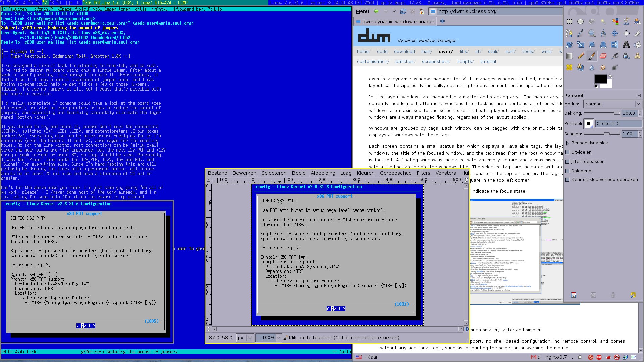Open the Kleuren menu in GIMP
The width and height of the screenshot is (644, 362).
click(x=366, y=173)
